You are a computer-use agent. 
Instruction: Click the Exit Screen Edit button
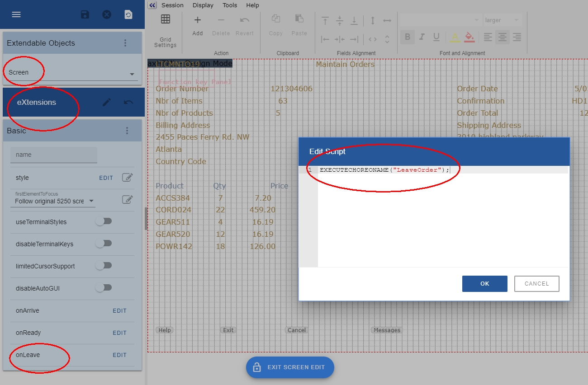click(290, 367)
